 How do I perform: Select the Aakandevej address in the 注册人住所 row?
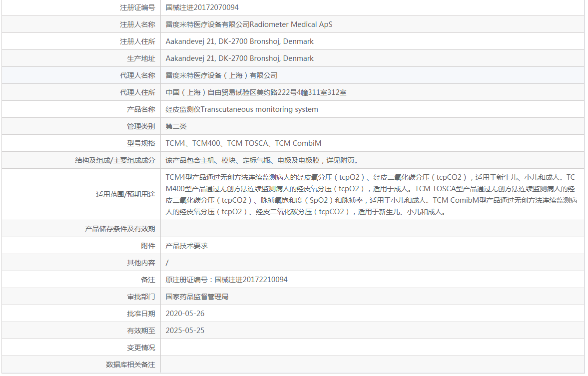(240, 41)
